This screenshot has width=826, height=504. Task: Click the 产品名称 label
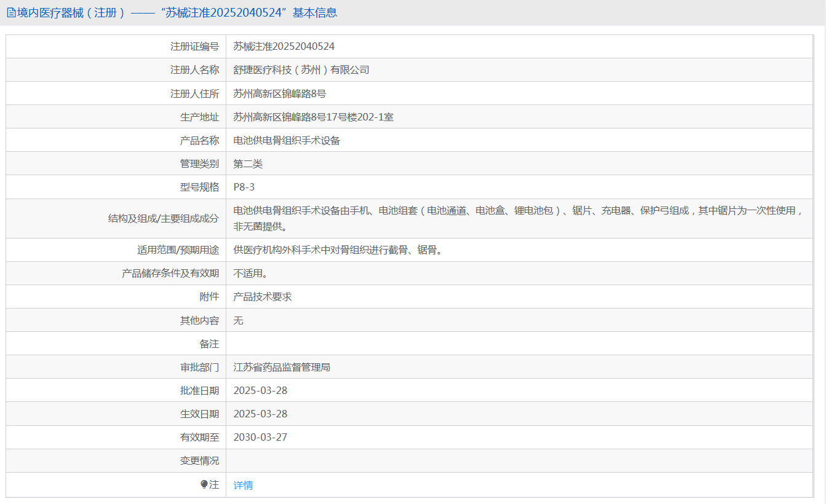199,140
